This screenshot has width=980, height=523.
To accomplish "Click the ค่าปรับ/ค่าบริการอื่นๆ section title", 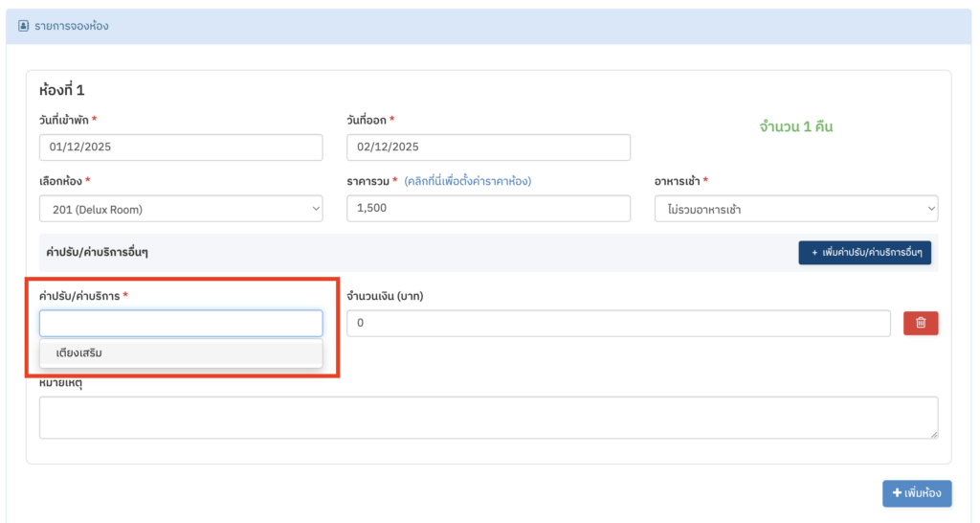I will pyautogui.click(x=98, y=252).
